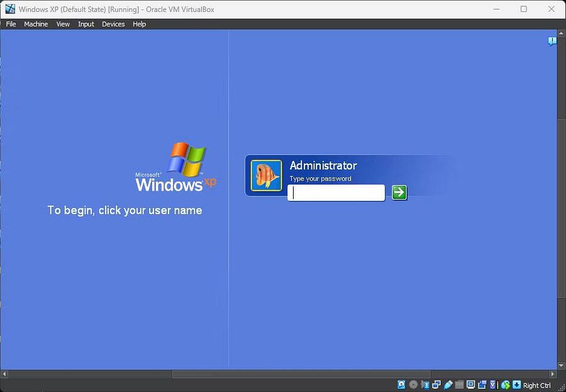Click the USB devices status icon

click(x=448, y=384)
